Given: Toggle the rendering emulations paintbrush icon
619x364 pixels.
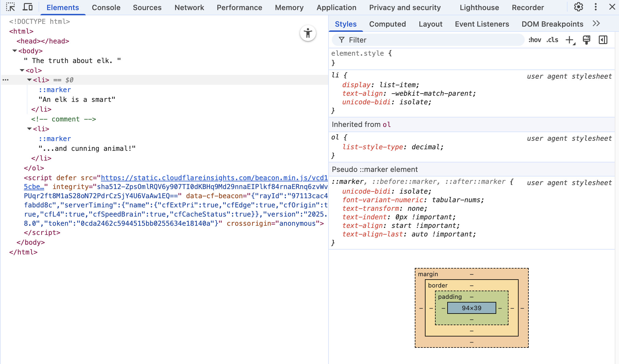Looking at the screenshot, I should 587,40.
